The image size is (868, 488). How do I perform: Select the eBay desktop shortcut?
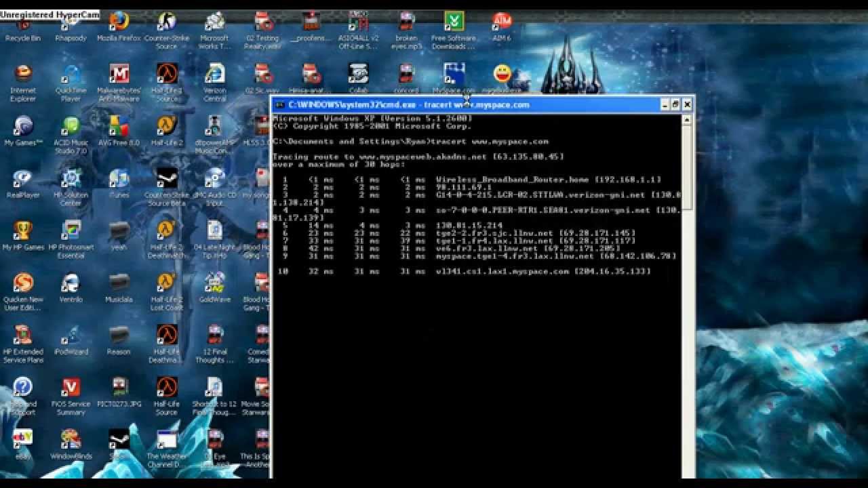click(x=23, y=445)
